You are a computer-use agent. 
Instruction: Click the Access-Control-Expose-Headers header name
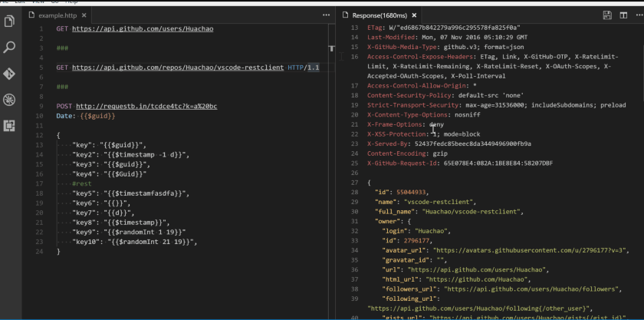[x=419, y=57]
